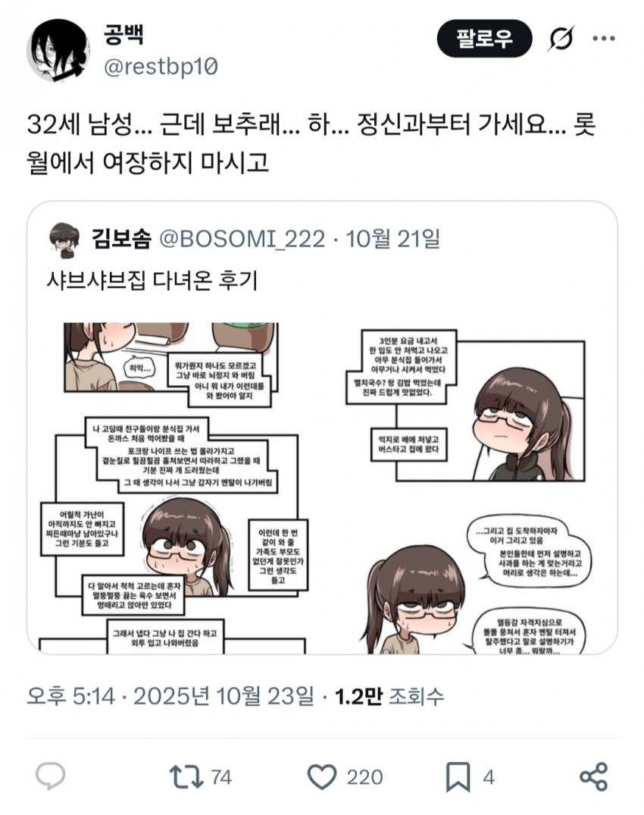Open the three-dot more options menu
The image size is (644, 815).
(604, 38)
